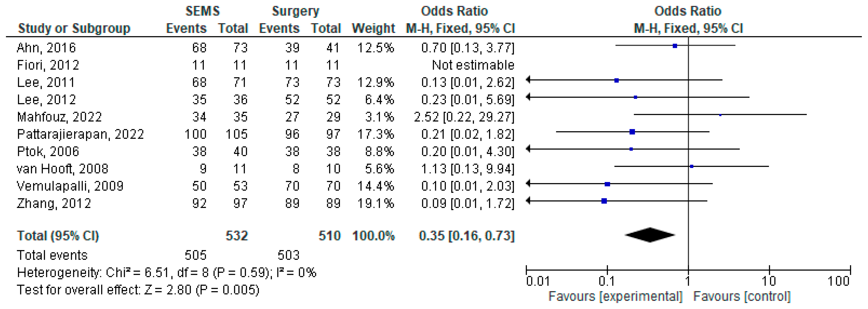Click the blue square marker for Pattarajierapan, 2022
Image resolution: width=868 pixels, height=309 pixels.
[x=632, y=132]
